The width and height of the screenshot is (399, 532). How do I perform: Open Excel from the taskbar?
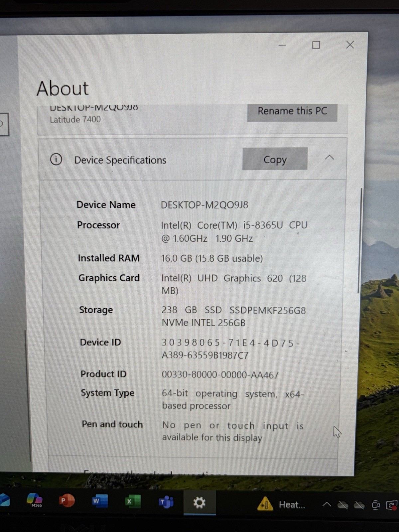click(133, 501)
